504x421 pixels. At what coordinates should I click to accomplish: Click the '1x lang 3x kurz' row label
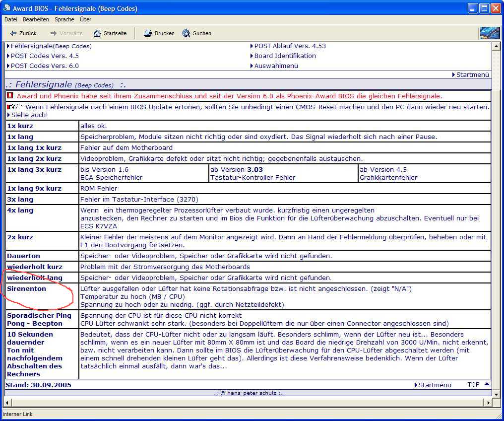(x=34, y=169)
